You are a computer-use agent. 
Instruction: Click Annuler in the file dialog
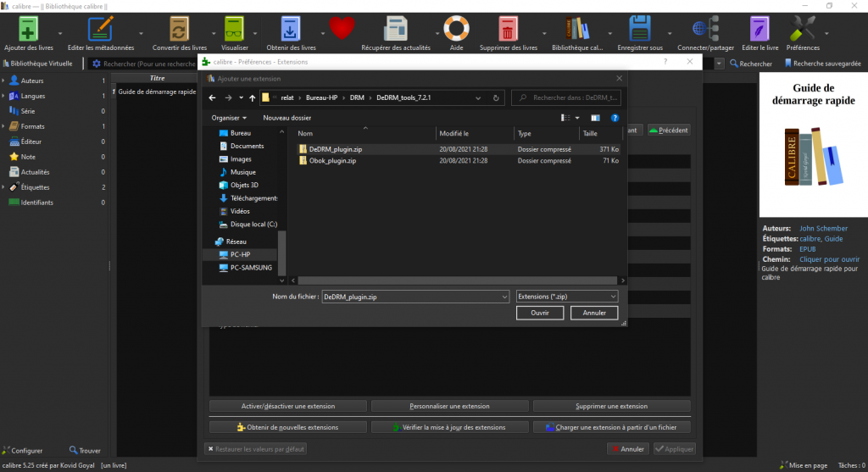(594, 314)
